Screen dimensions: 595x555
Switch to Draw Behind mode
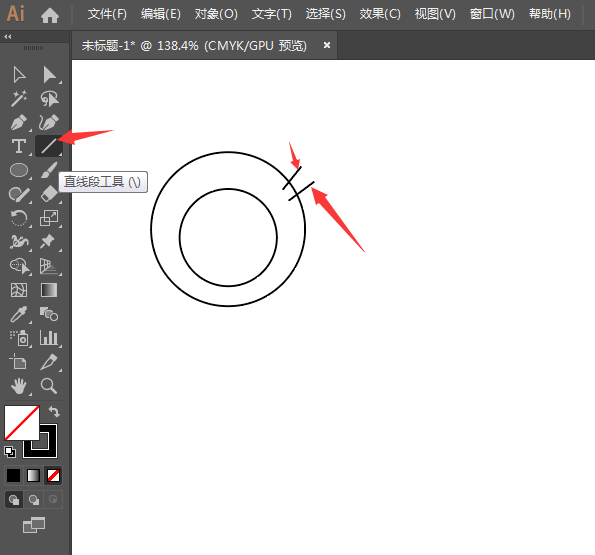(x=34, y=500)
